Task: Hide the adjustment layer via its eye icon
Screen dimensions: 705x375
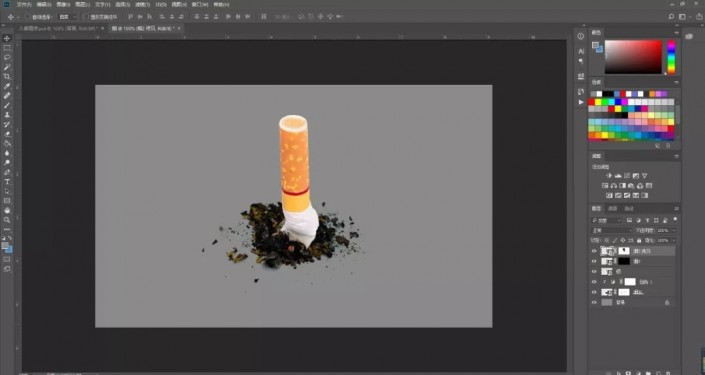Action: click(x=594, y=282)
